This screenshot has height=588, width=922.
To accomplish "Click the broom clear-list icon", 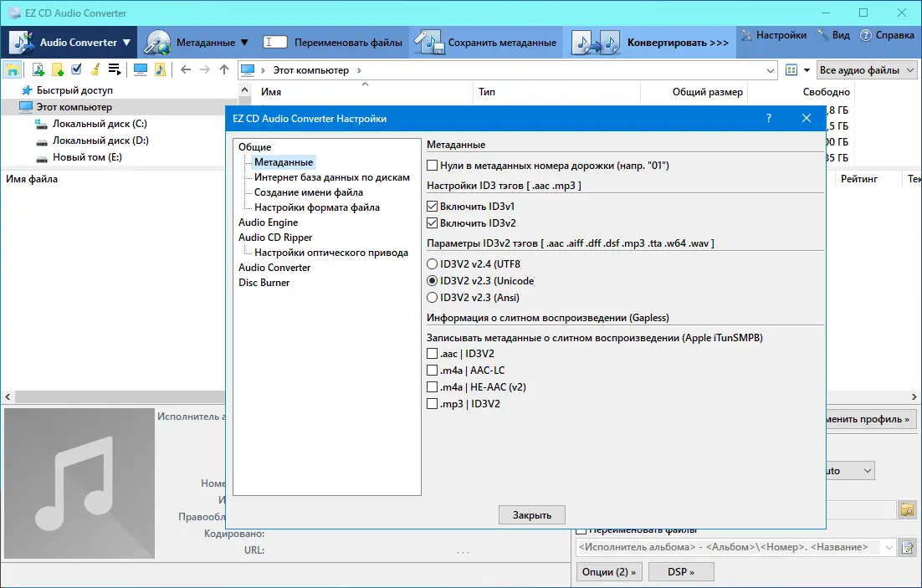I will point(95,70).
